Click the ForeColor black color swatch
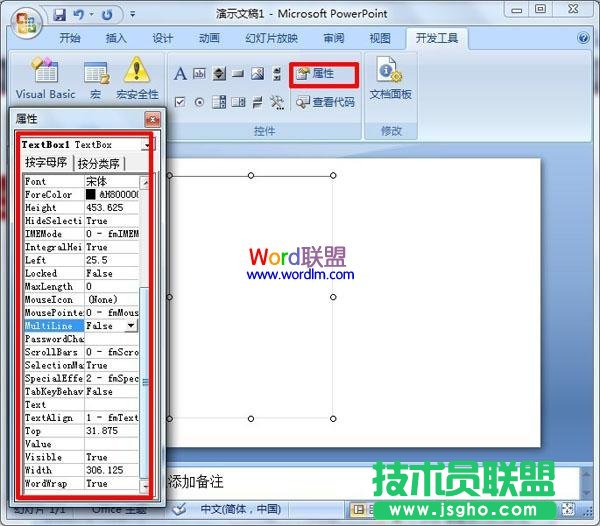This screenshot has height=526, width=600. point(91,195)
